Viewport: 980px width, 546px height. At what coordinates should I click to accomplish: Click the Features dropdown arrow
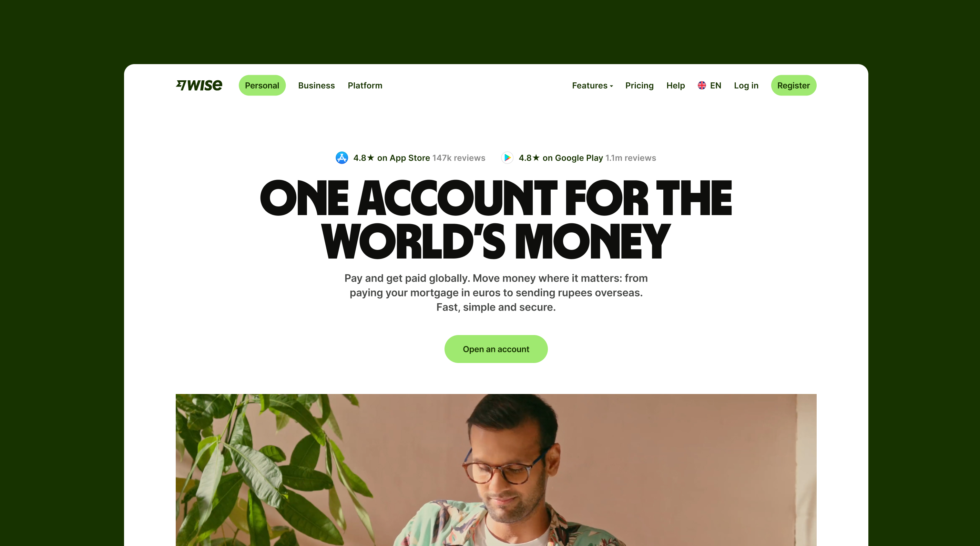click(x=611, y=87)
